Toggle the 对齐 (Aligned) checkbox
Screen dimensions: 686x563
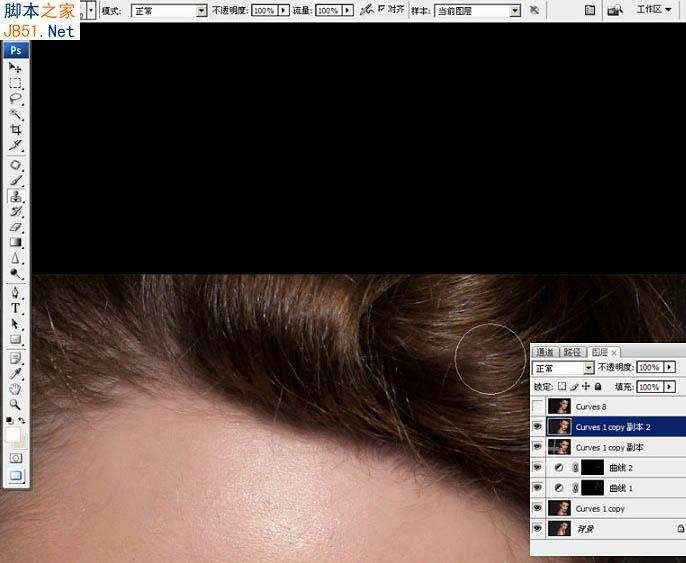click(382, 8)
